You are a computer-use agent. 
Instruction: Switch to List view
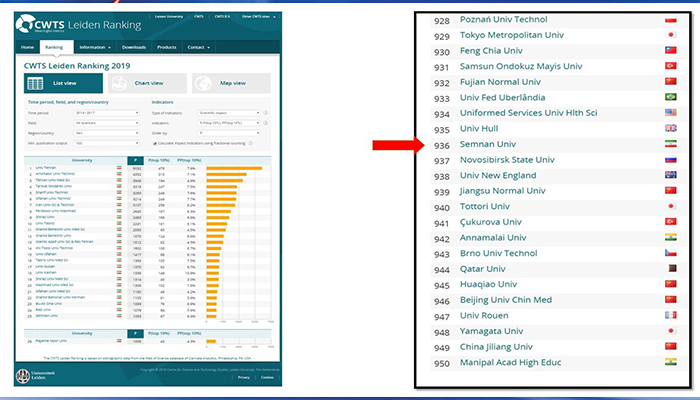(x=63, y=83)
